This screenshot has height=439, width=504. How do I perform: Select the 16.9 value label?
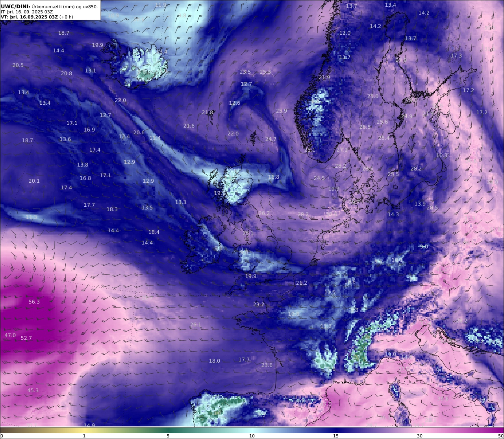pyautogui.click(x=89, y=130)
